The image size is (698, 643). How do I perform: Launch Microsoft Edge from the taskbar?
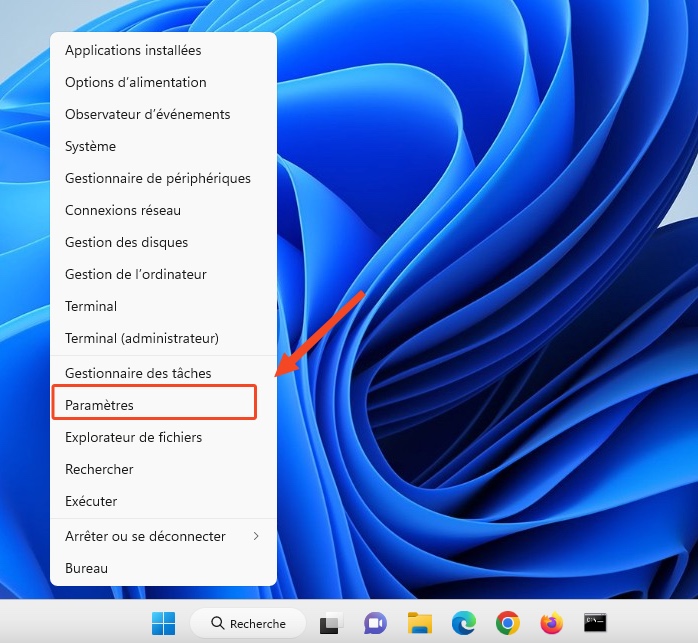[x=463, y=624]
